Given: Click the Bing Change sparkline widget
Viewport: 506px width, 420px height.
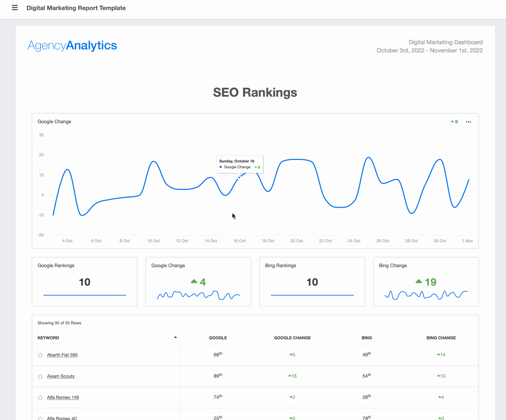Looking at the screenshot, I should point(426,294).
